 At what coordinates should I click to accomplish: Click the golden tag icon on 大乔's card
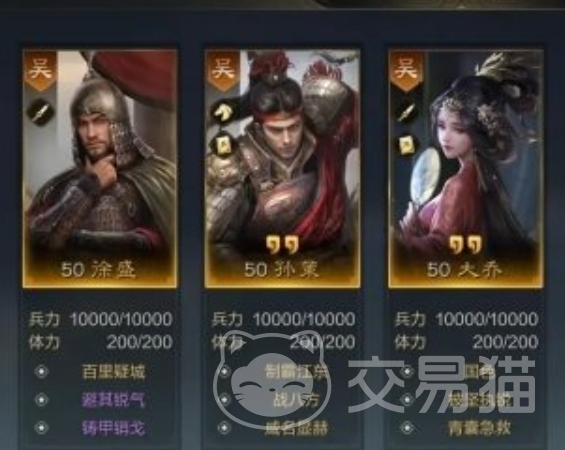[x=406, y=146]
